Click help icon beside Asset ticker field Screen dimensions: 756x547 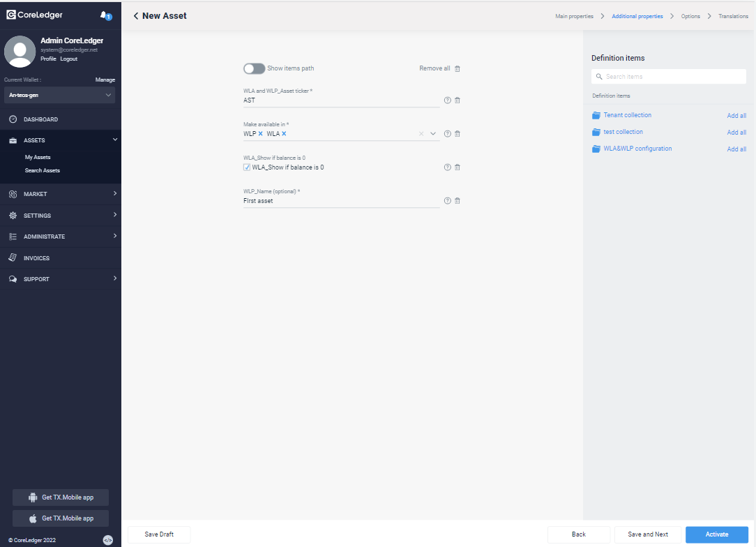pyautogui.click(x=448, y=100)
